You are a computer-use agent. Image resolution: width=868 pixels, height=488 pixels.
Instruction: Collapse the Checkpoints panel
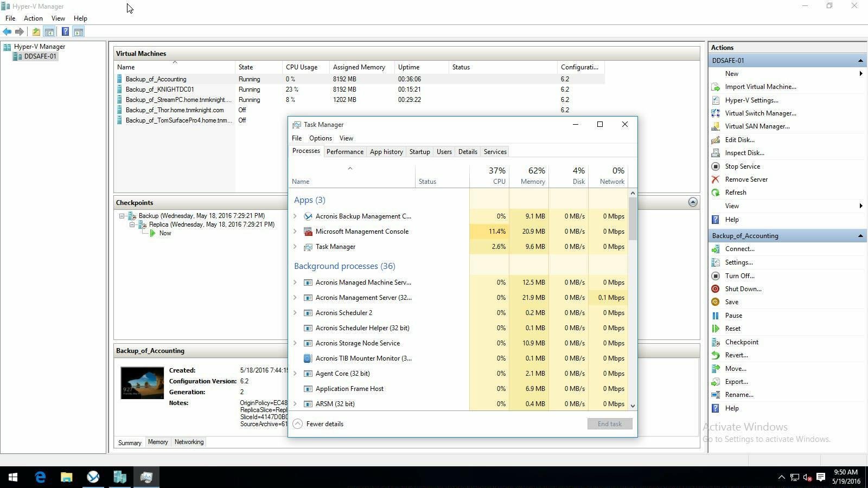click(693, 202)
